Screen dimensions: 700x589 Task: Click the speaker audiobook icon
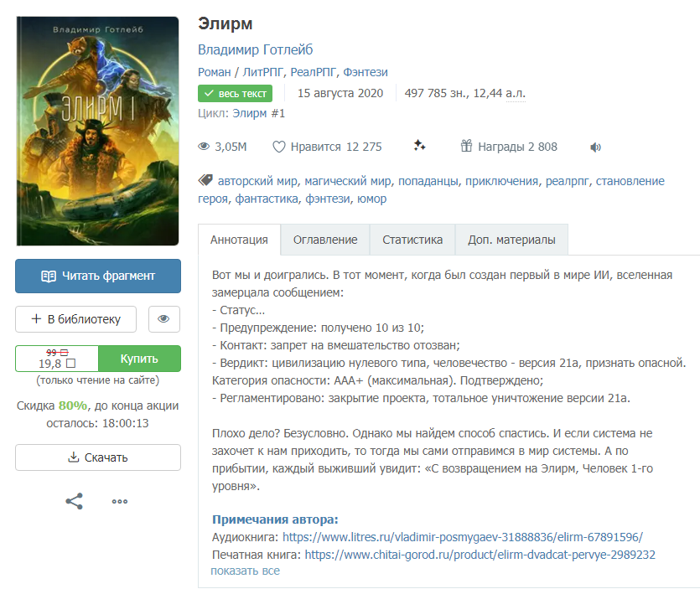click(x=595, y=147)
